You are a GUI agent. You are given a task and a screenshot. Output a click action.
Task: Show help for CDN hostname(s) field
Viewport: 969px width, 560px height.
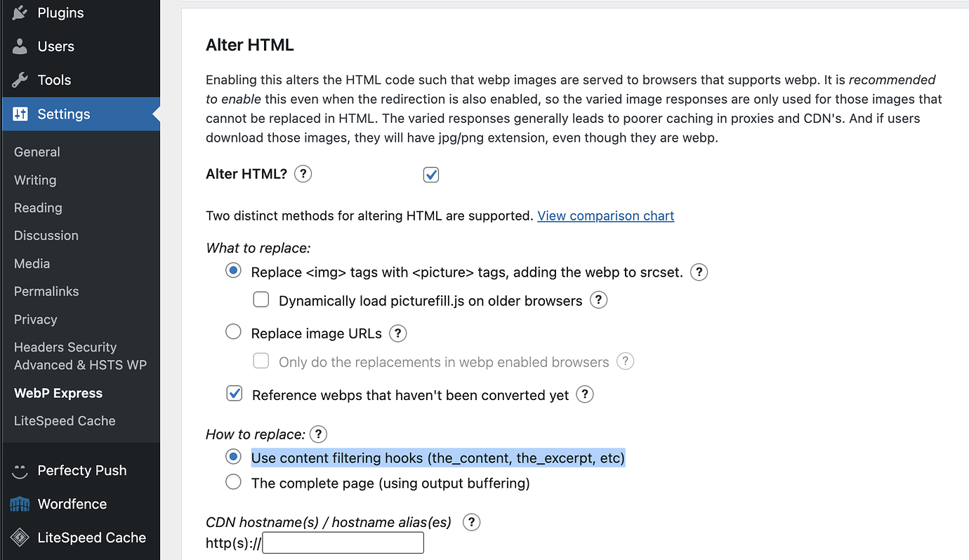coord(472,522)
